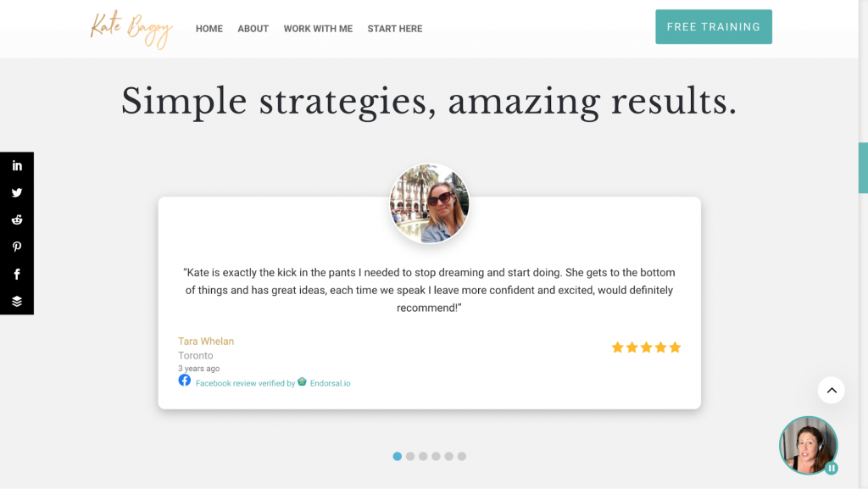Pin page with the Pinterest icon
This screenshot has height=489, width=868.
pos(17,247)
